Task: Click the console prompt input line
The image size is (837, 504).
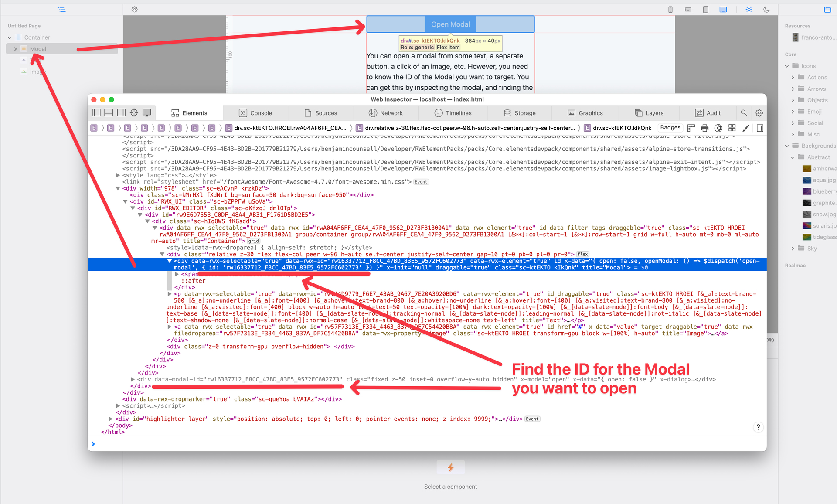Action: click(x=427, y=444)
